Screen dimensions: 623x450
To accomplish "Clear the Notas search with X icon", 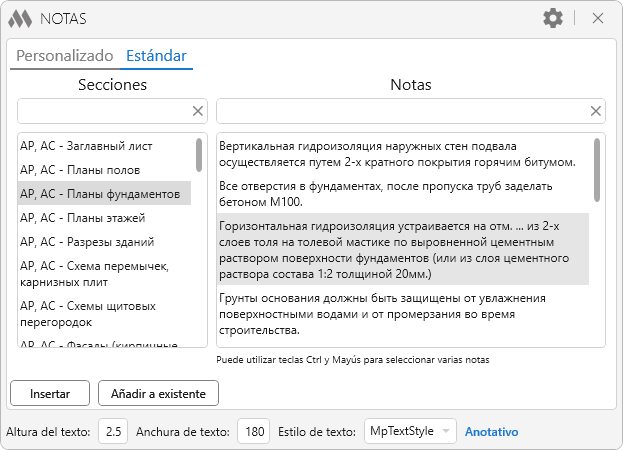I will [596, 111].
